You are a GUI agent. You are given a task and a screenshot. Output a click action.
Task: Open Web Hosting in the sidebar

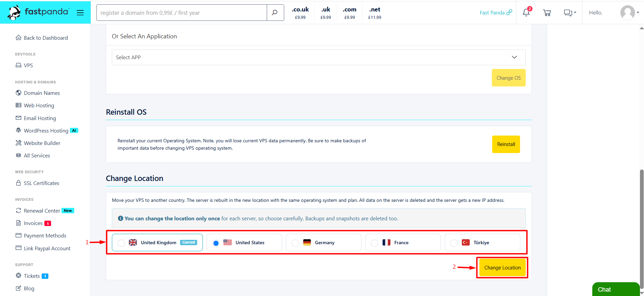[35, 106]
